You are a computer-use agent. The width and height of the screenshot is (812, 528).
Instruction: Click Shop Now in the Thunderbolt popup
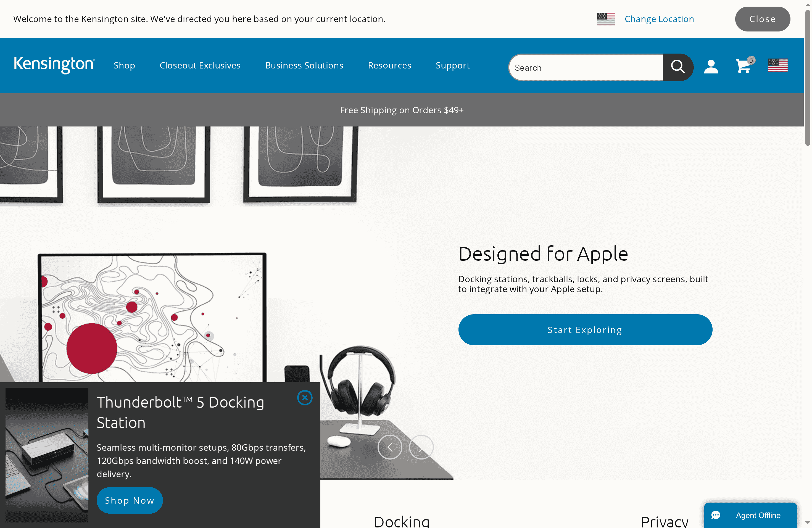pos(130,500)
